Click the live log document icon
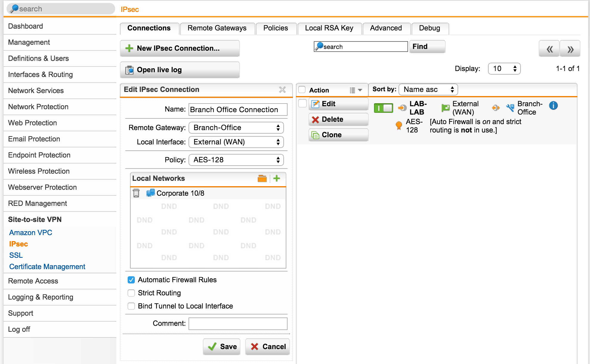The image size is (590, 364). (x=129, y=70)
